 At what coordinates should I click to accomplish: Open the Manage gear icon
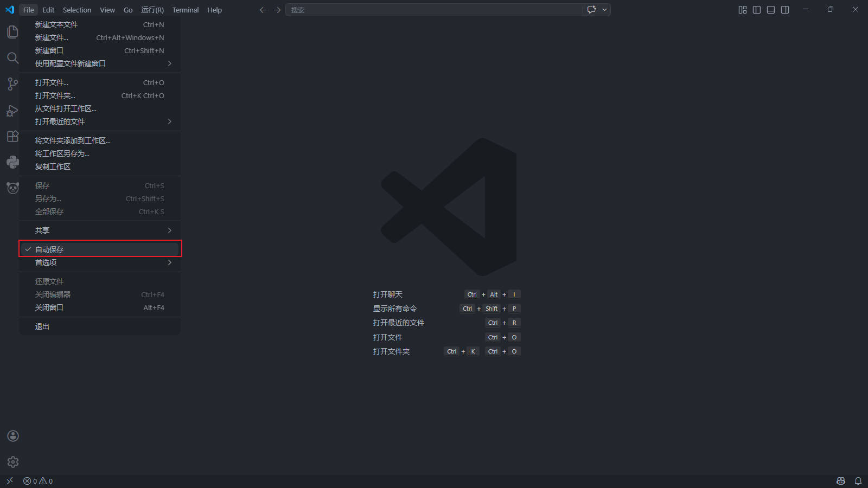tap(13, 462)
